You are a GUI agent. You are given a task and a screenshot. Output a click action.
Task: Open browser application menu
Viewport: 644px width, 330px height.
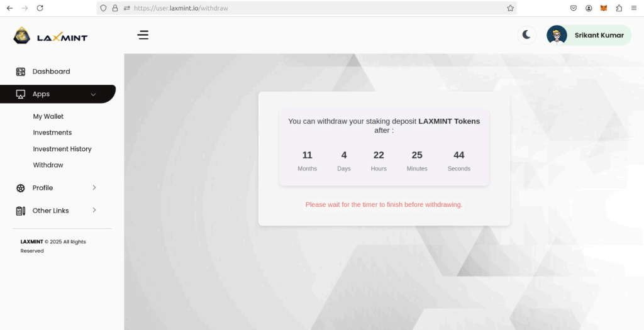[x=634, y=8]
